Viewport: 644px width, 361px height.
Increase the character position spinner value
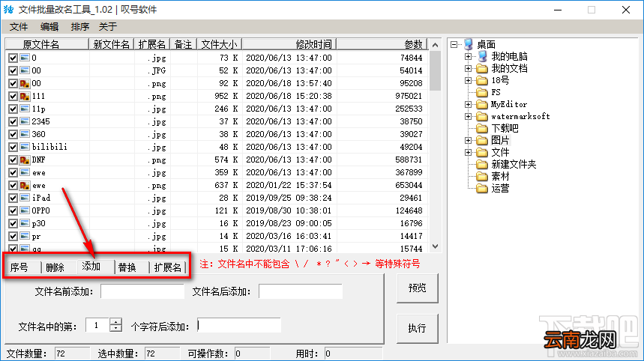[115, 321]
